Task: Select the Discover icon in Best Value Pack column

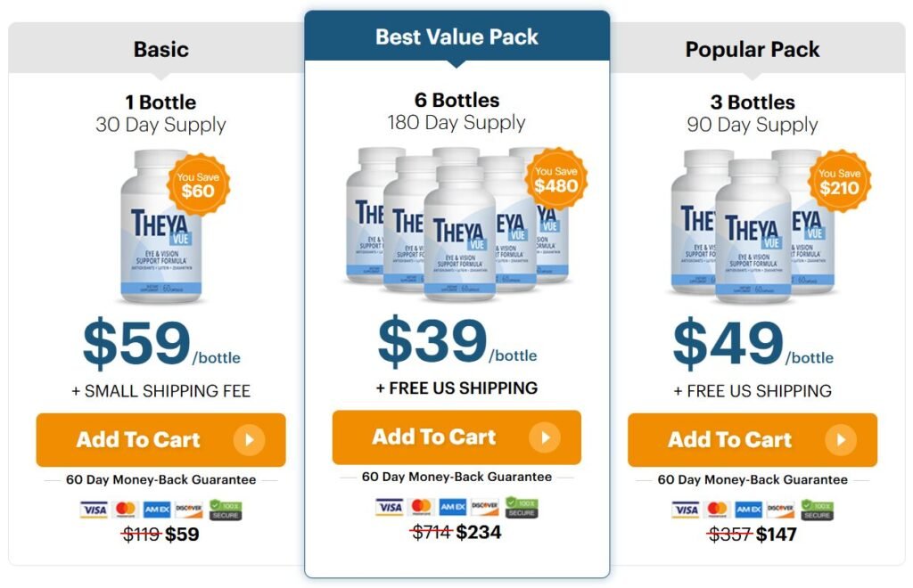Action: pyautogui.click(x=484, y=506)
